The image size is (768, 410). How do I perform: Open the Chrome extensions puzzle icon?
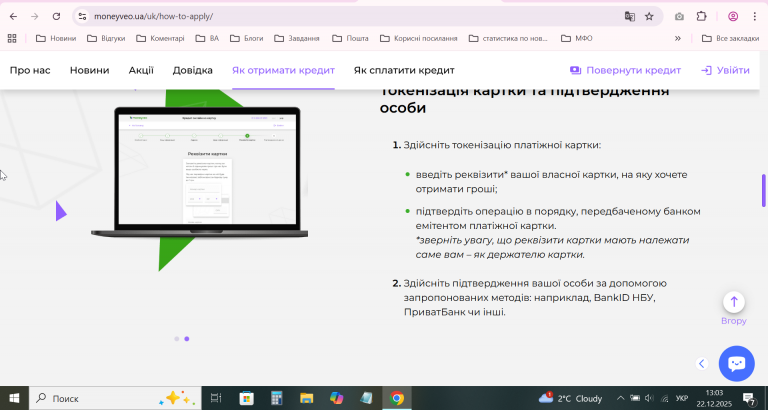(701, 16)
